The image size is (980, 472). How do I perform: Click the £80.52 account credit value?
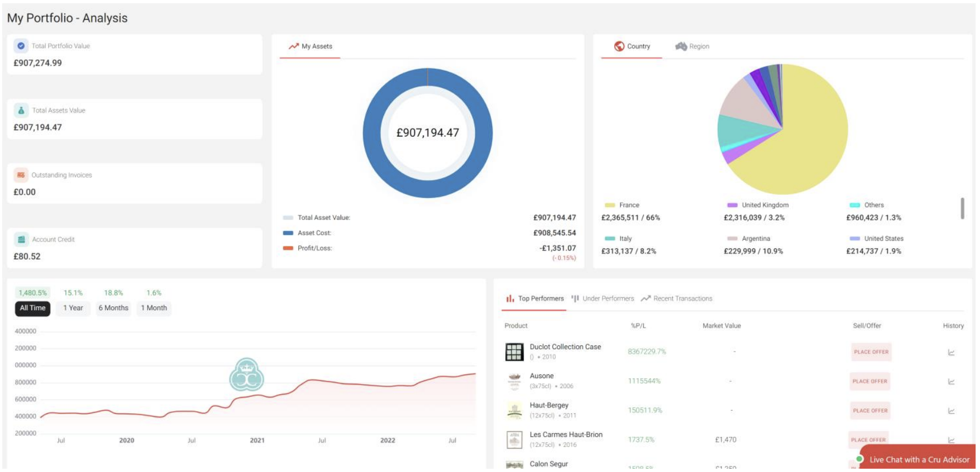coord(27,256)
